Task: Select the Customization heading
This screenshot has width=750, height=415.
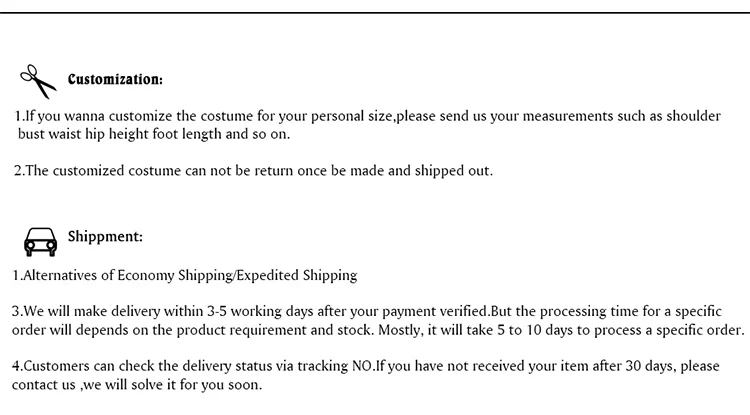Action: pyautogui.click(x=115, y=79)
